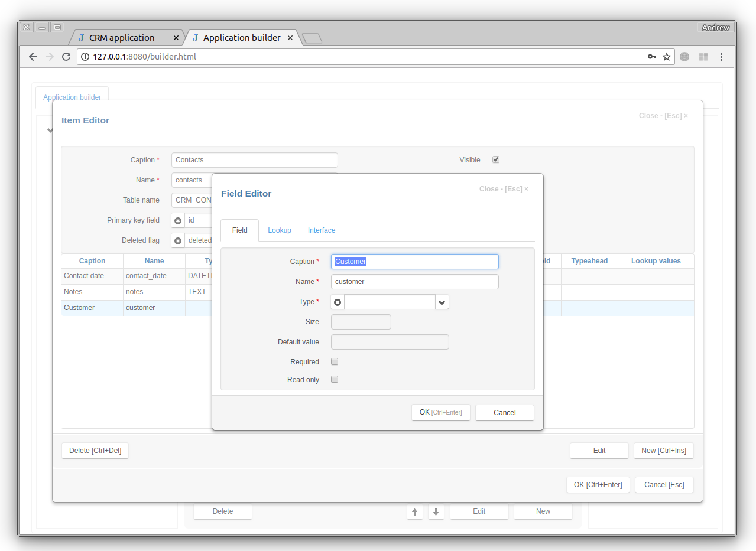Open a new browser tab

click(312, 38)
